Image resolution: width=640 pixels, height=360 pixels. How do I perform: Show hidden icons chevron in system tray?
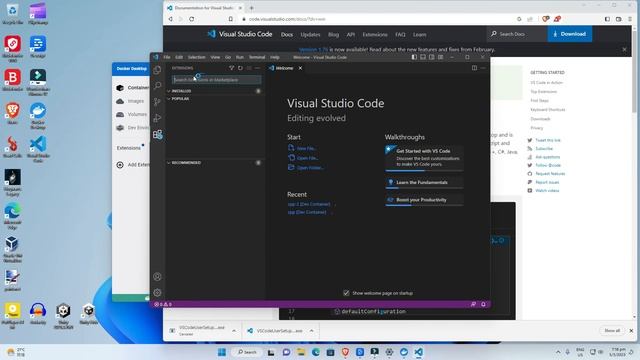tap(558, 352)
